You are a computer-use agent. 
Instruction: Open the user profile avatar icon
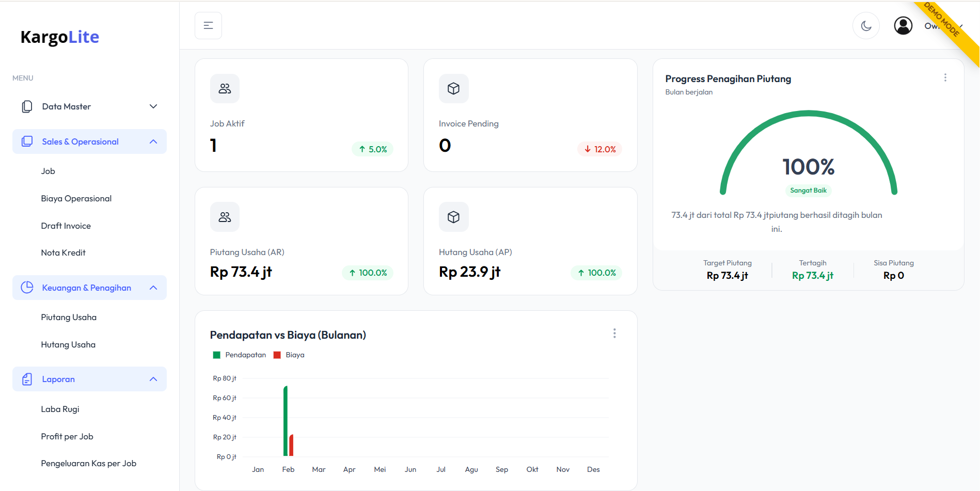pyautogui.click(x=903, y=26)
